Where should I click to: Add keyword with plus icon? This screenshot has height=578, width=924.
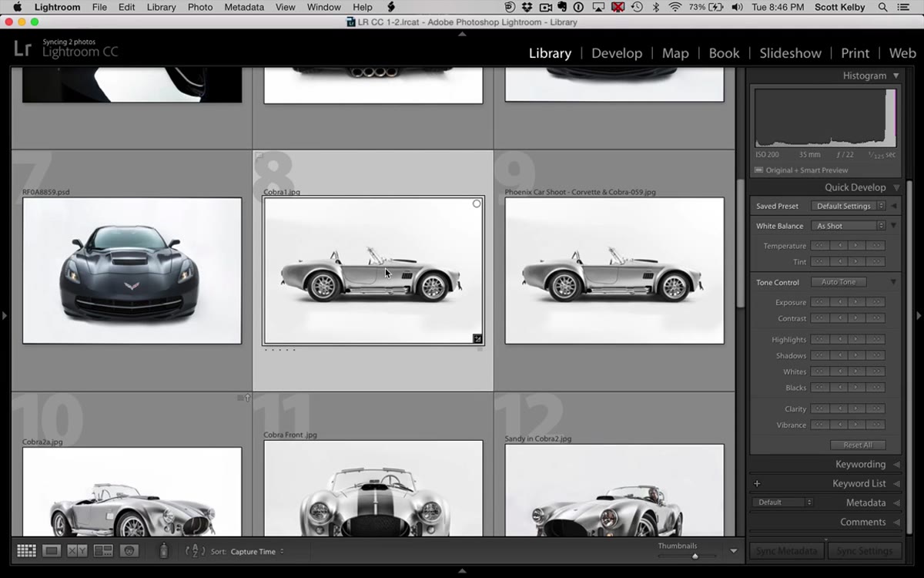757,483
